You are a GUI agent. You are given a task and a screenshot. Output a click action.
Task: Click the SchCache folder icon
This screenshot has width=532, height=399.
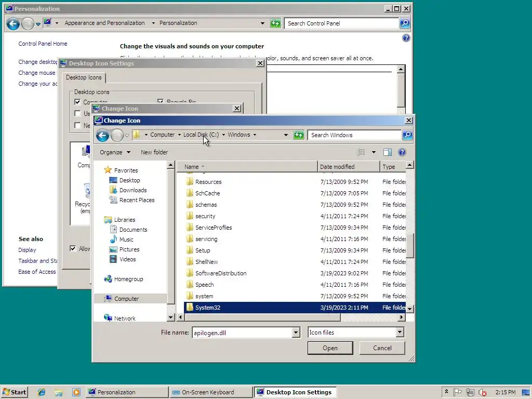pos(190,193)
